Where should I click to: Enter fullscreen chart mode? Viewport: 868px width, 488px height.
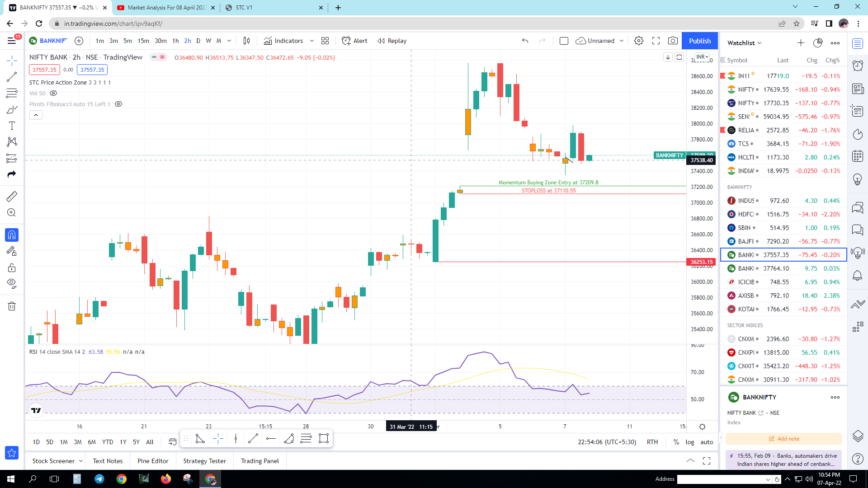(656, 41)
